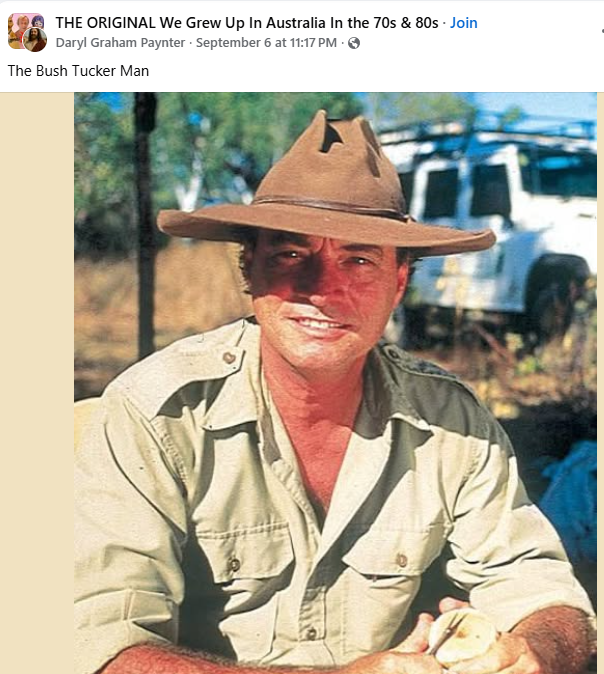Open the group's collage avatar picture
604x674 pixels.
25,29
